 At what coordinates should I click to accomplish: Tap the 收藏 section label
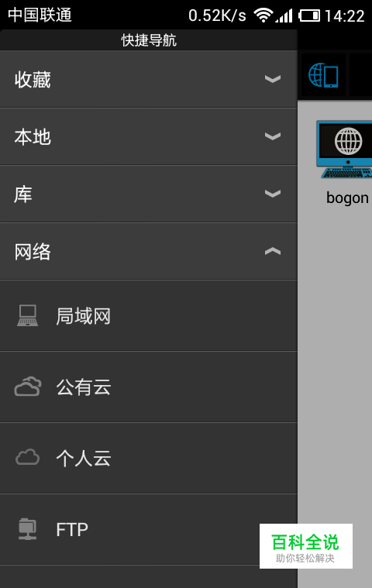[33, 80]
